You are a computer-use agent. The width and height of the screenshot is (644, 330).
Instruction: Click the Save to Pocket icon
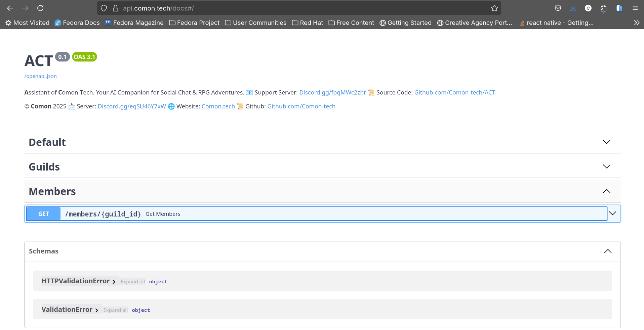click(x=558, y=8)
